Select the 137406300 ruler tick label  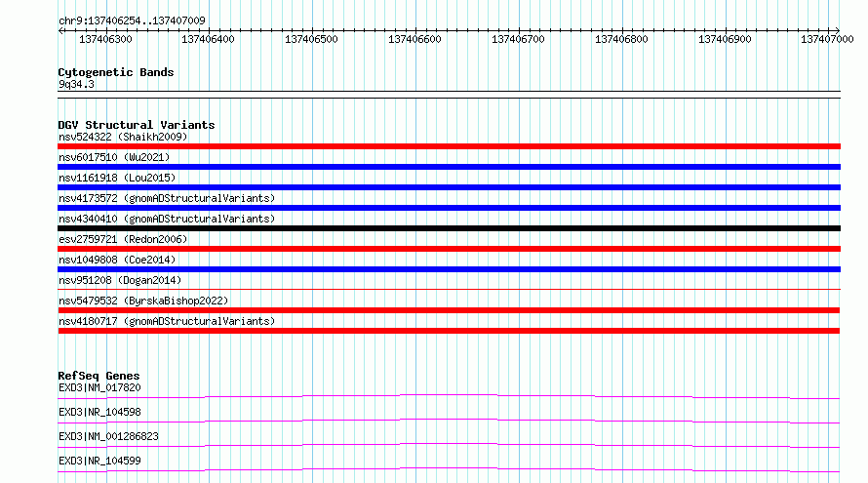[x=105, y=39]
